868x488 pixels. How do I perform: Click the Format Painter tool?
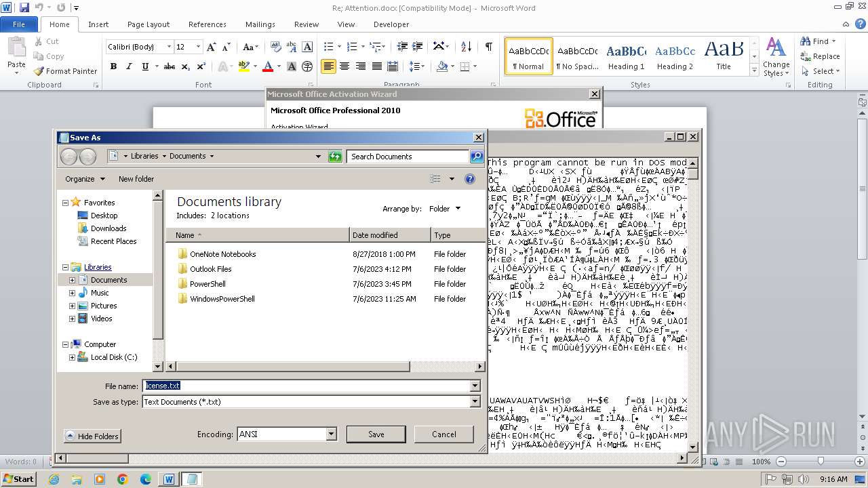click(x=66, y=71)
